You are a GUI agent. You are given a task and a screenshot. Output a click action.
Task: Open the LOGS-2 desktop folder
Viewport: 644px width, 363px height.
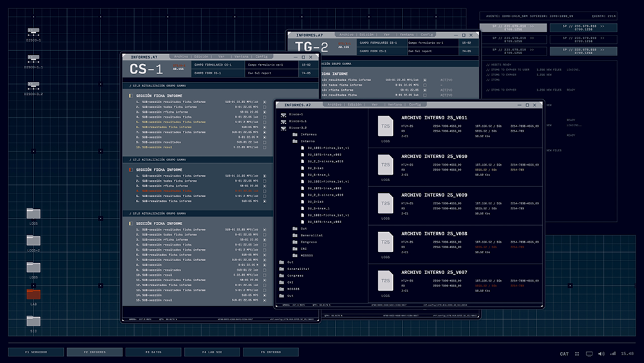[33, 240]
